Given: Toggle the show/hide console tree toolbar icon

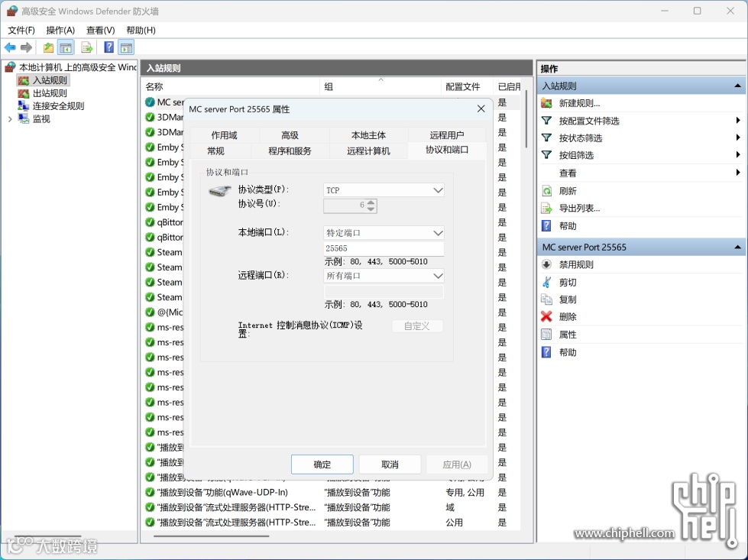Looking at the screenshot, I should point(66,47).
